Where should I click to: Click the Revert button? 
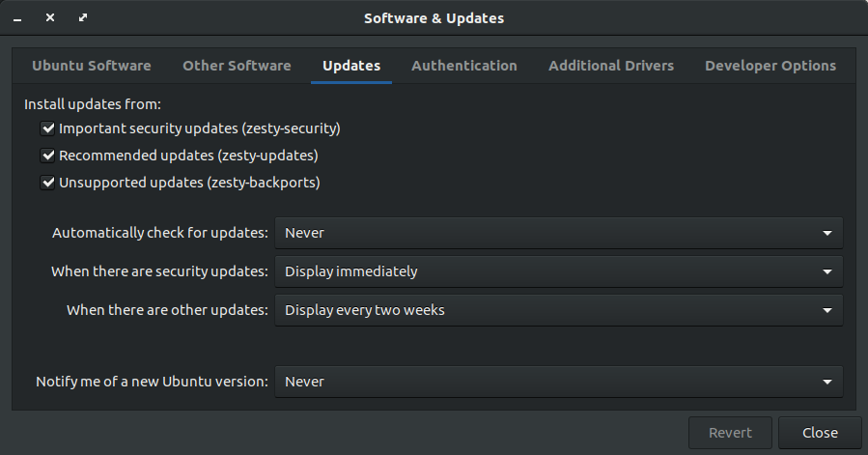(730, 433)
